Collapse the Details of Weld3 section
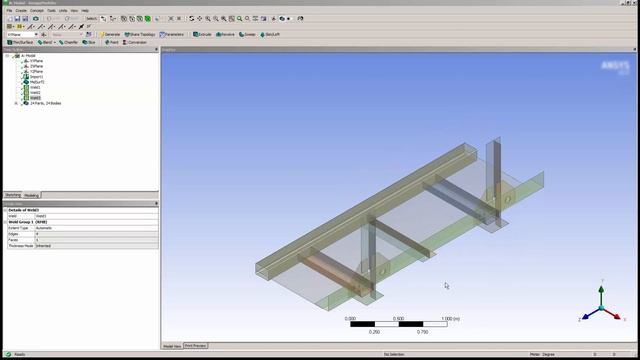Screen dimensions: 640x360 (x=6, y=210)
